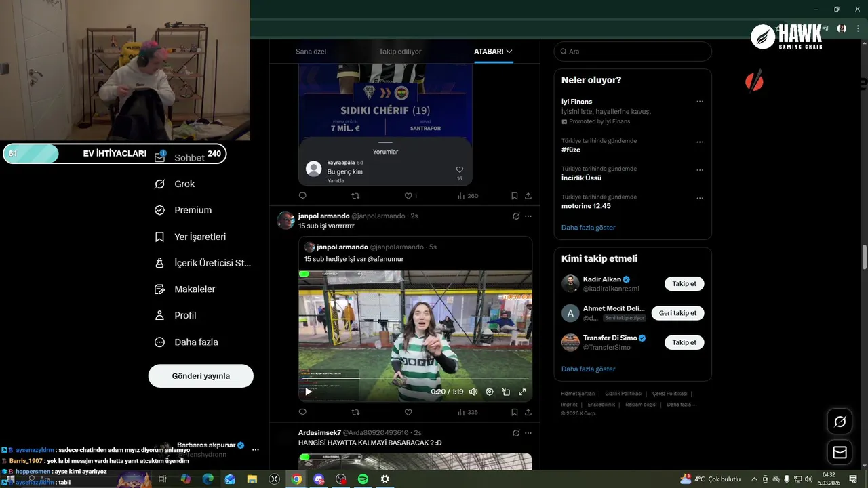The height and width of the screenshot is (488, 868).
Task: Ask Grok about Ardasimsek7's post
Action: point(516,433)
